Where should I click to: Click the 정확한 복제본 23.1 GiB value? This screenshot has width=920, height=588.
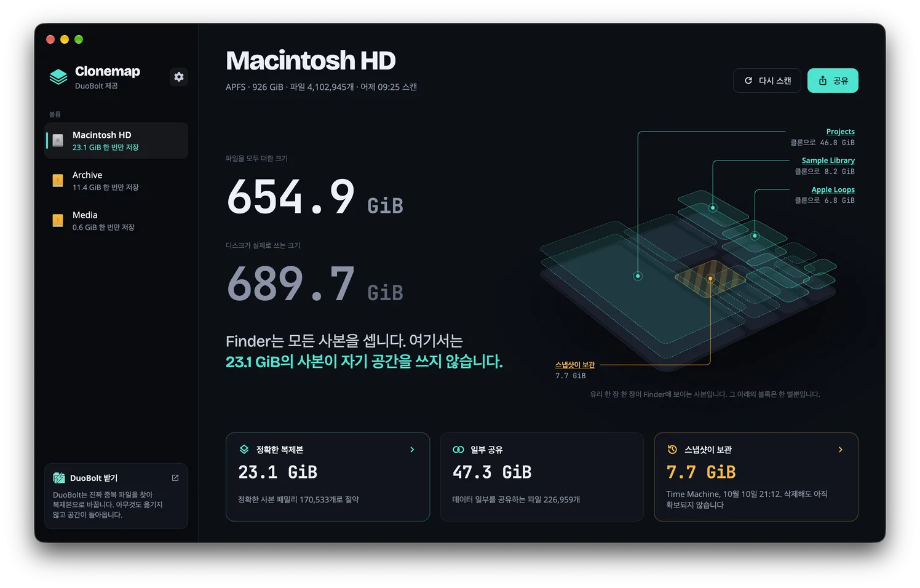click(278, 472)
